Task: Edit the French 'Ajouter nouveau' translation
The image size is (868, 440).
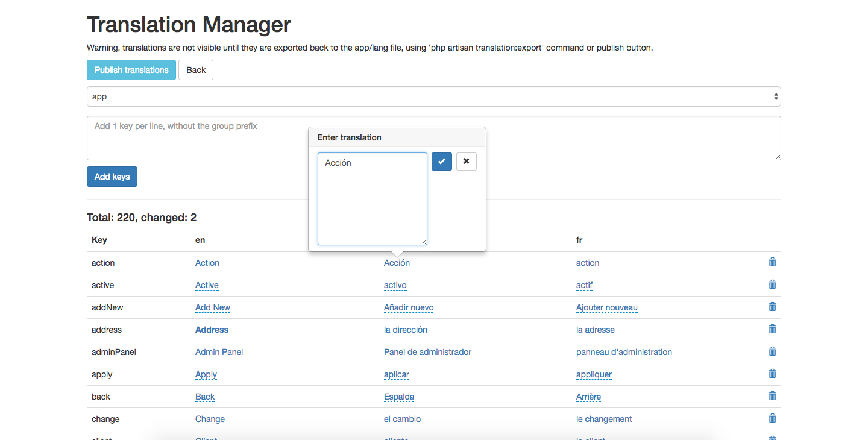Action: pyautogui.click(x=606, y=307)
